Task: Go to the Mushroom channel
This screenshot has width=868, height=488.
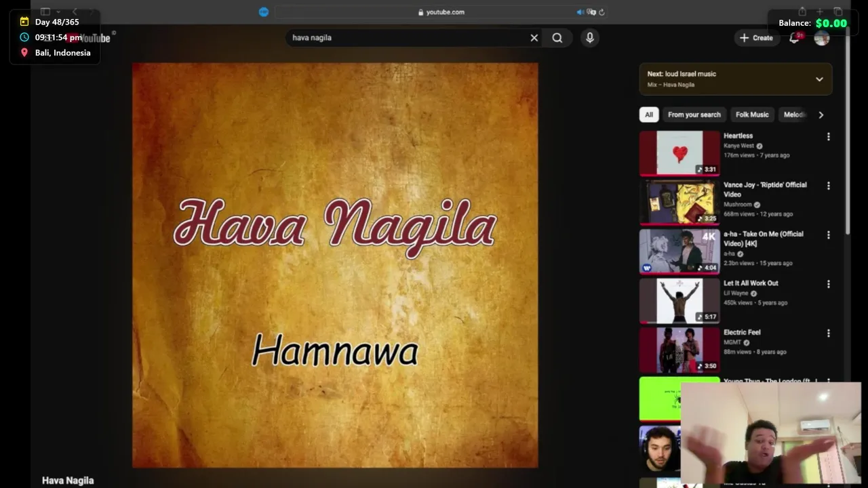Action: tap(738, 205)
